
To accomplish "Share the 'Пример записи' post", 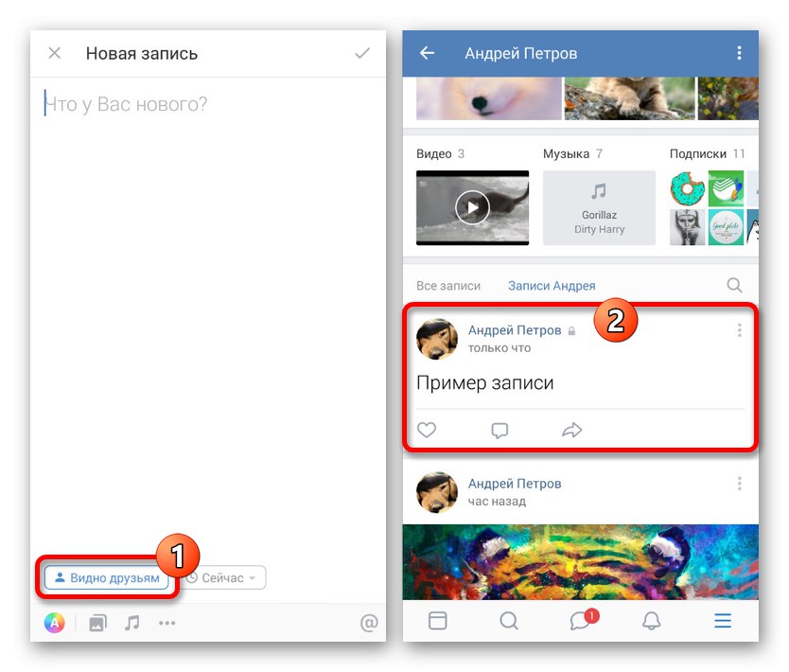I will tap(572, 430).
